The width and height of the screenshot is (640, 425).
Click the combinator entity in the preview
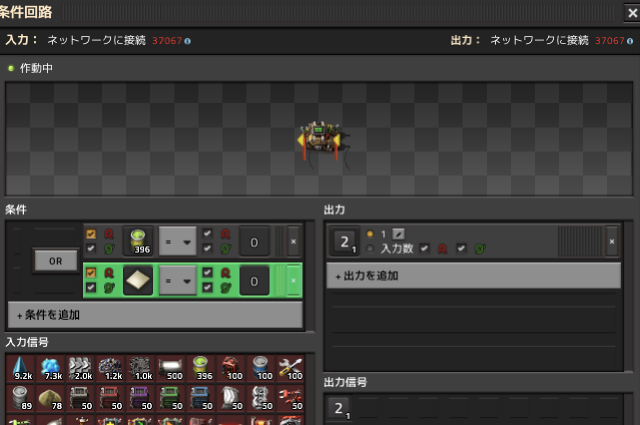pos(320,138)
